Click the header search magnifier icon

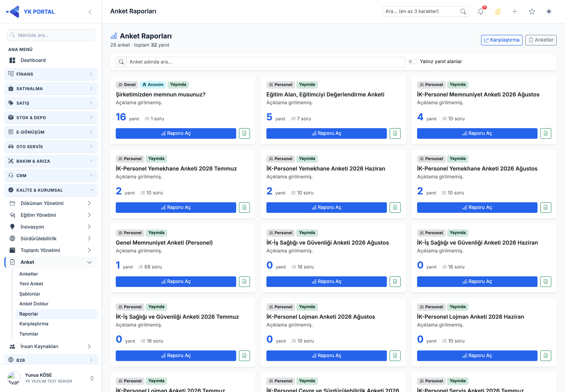point(463,12)
